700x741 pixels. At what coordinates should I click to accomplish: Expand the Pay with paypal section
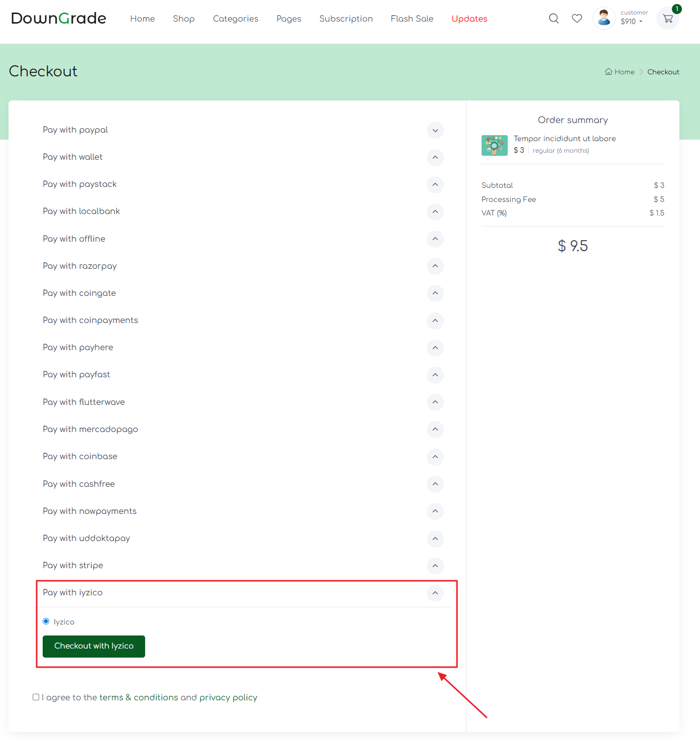(x=435, y=130)
